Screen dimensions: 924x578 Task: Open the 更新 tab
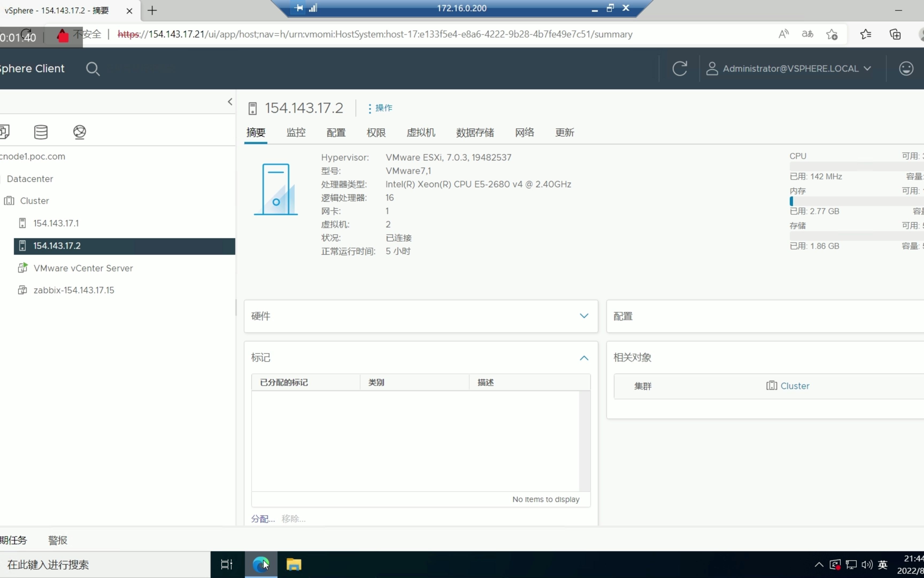pyautogui.click(x=565, y=133)
